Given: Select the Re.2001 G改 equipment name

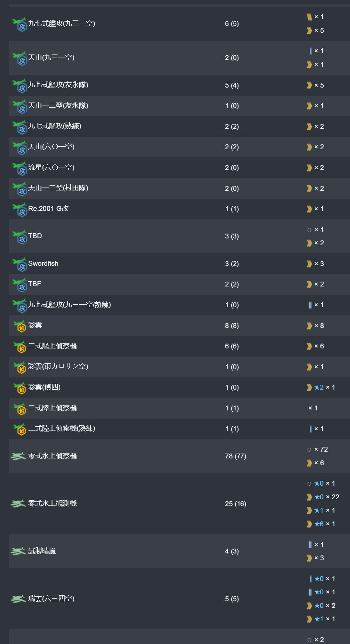Looking at the screenshot, I should tap(48, 209).
